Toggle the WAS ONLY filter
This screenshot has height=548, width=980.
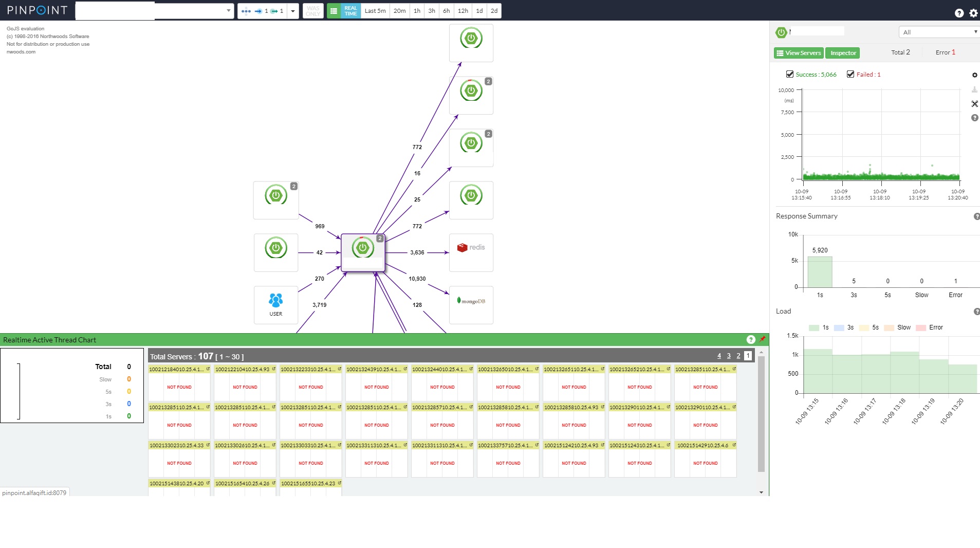tap(313, 11)
